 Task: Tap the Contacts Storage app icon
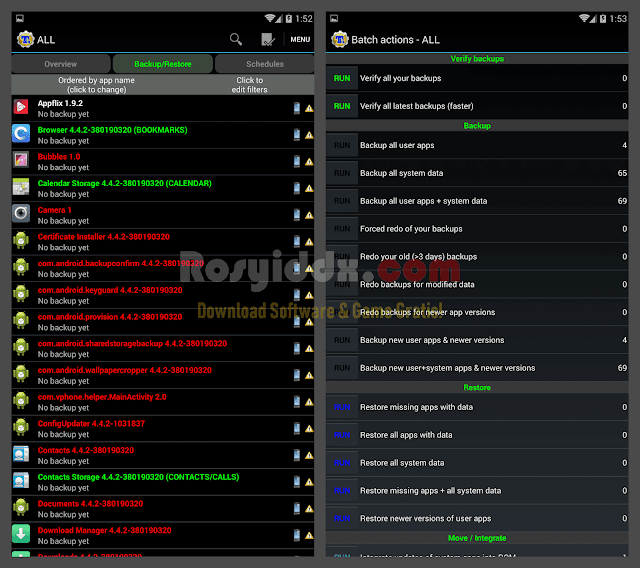click(x=21, y=481)
